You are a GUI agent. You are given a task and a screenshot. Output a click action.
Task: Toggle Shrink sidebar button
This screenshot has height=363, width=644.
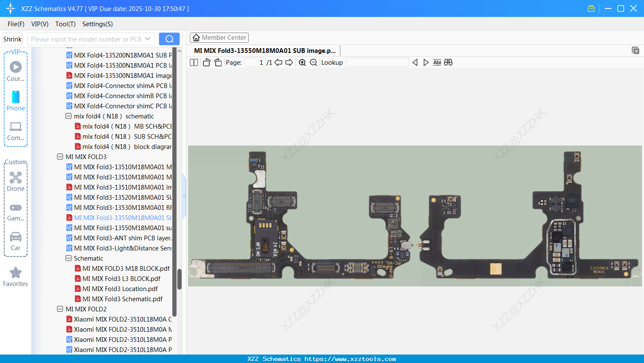(12, 39)
